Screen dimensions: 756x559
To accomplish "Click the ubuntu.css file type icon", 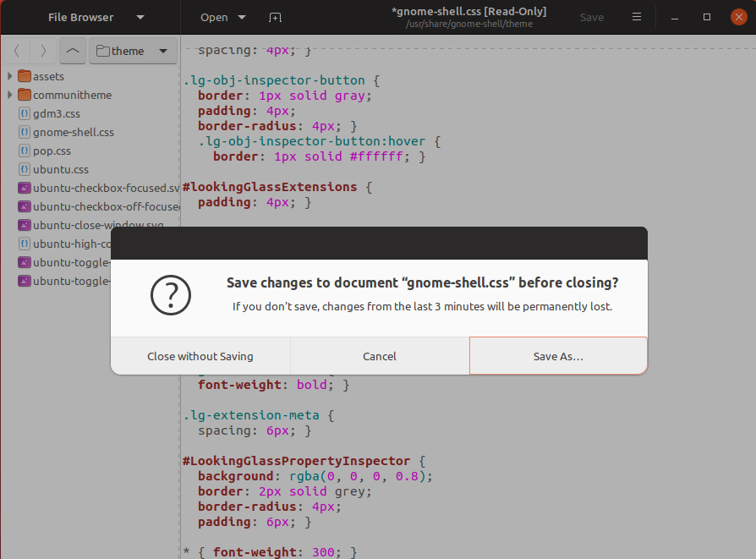I will tap(25, 170).
